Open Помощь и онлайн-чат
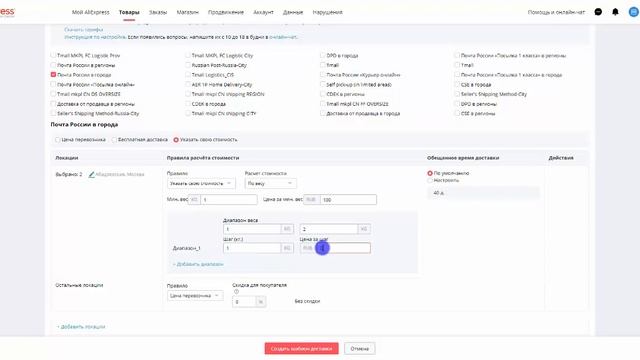640x360 pixels. pyautogui.click(x=556, y=12)
